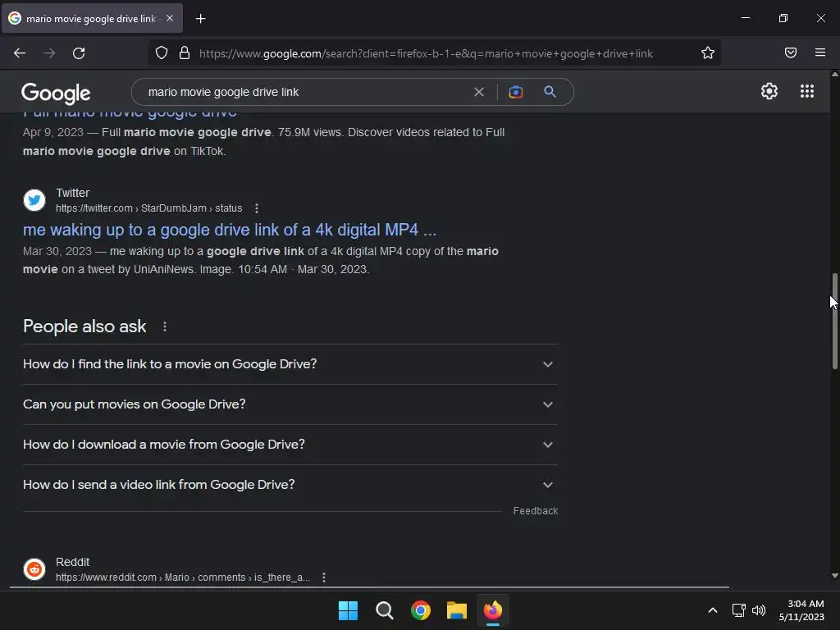
Task: Click the magnifier search button
Action: click(x=550, y=92)
